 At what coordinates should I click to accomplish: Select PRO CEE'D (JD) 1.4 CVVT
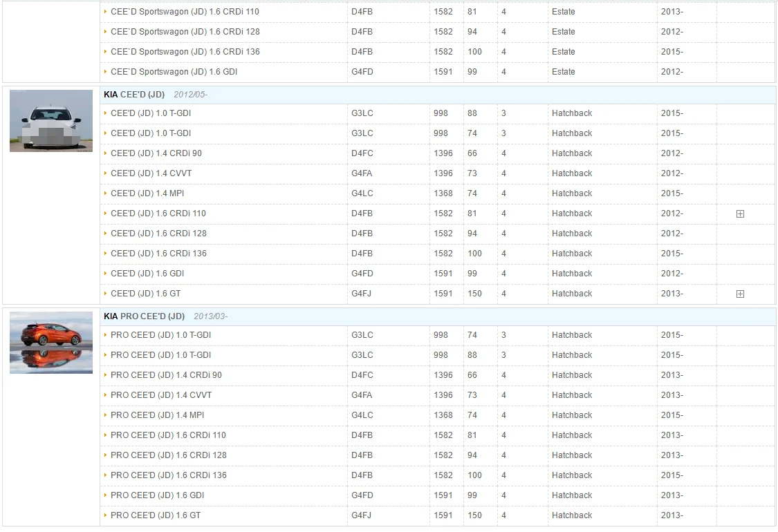[x=161, y=395]
